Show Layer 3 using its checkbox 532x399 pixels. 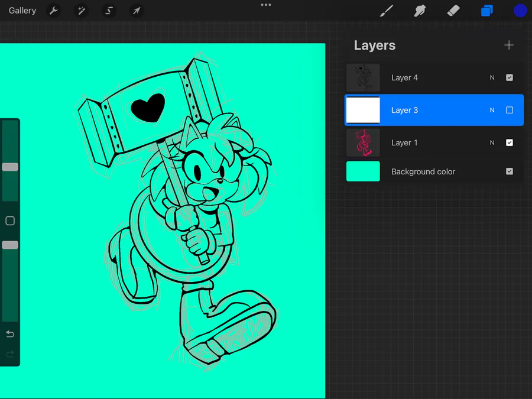510,110
